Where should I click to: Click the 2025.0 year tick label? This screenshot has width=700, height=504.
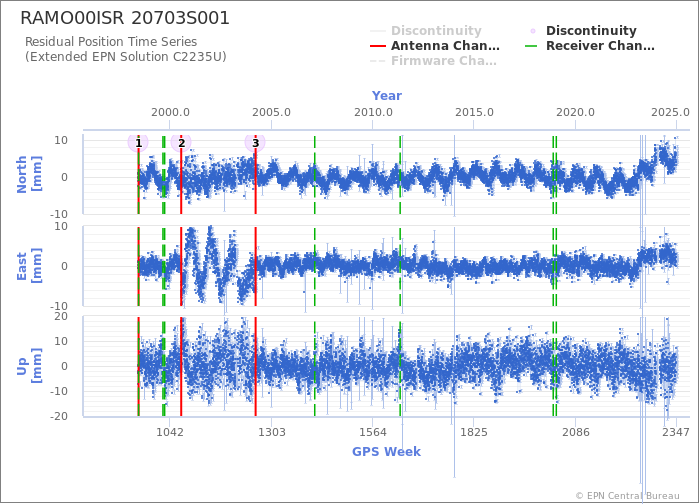point(670,112)
